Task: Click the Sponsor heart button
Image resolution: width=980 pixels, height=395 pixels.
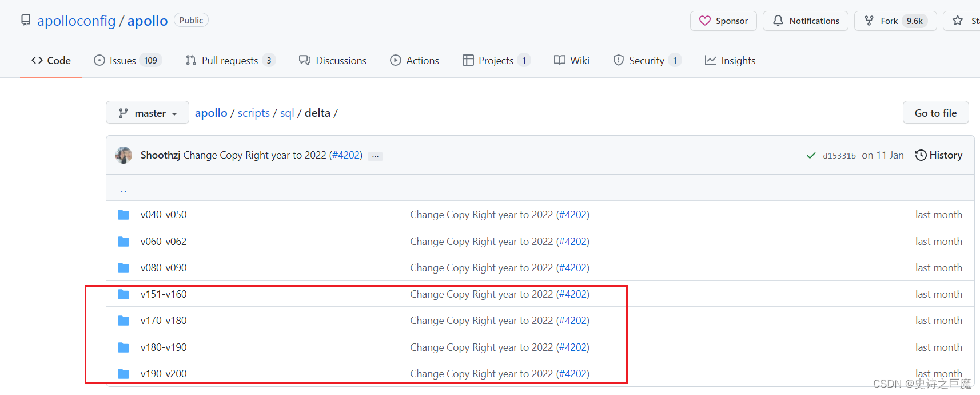Action: 723,21
